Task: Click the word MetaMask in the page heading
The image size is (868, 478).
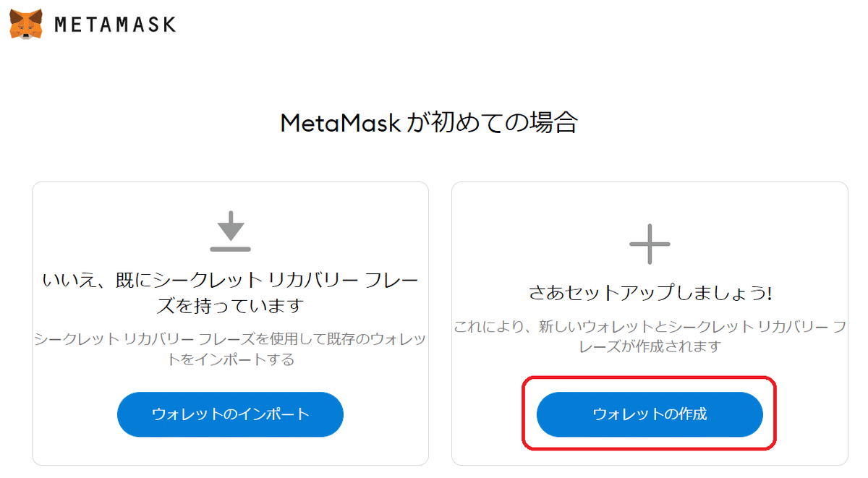Action: pos(340,124)
